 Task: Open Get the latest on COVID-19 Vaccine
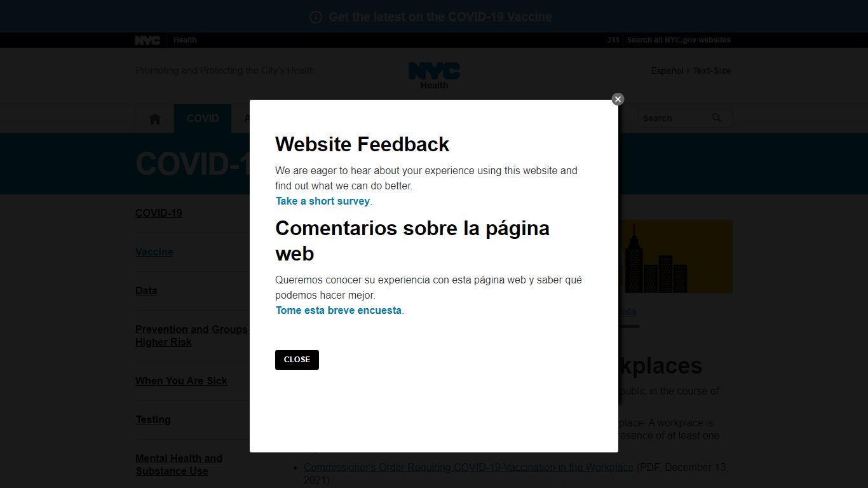(440, 17)
